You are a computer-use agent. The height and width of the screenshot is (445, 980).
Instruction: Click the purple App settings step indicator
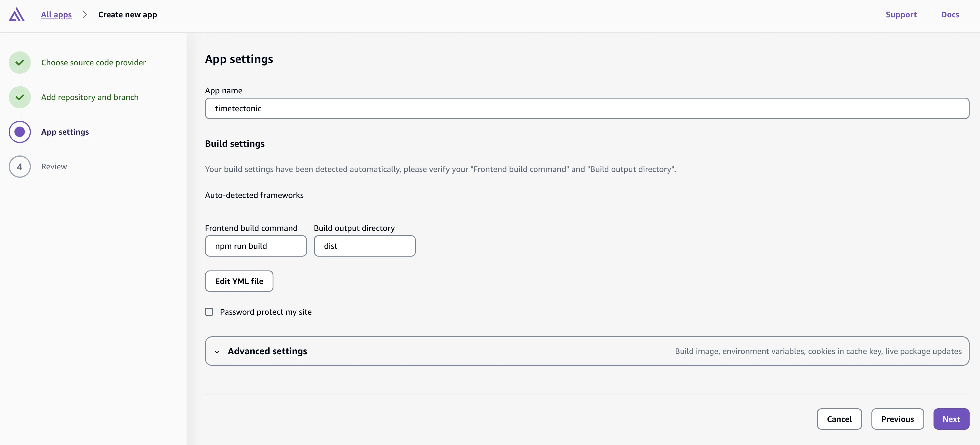tap(19, 132)
